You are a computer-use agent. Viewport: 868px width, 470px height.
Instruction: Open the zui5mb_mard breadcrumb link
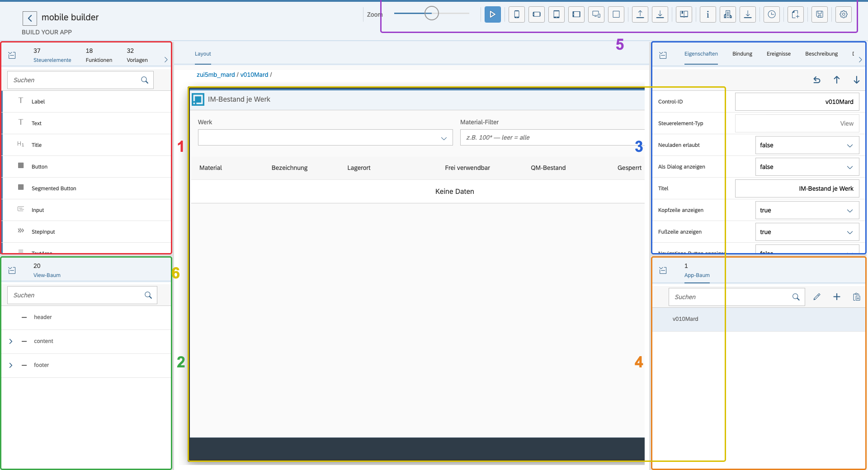pos(216,75)
